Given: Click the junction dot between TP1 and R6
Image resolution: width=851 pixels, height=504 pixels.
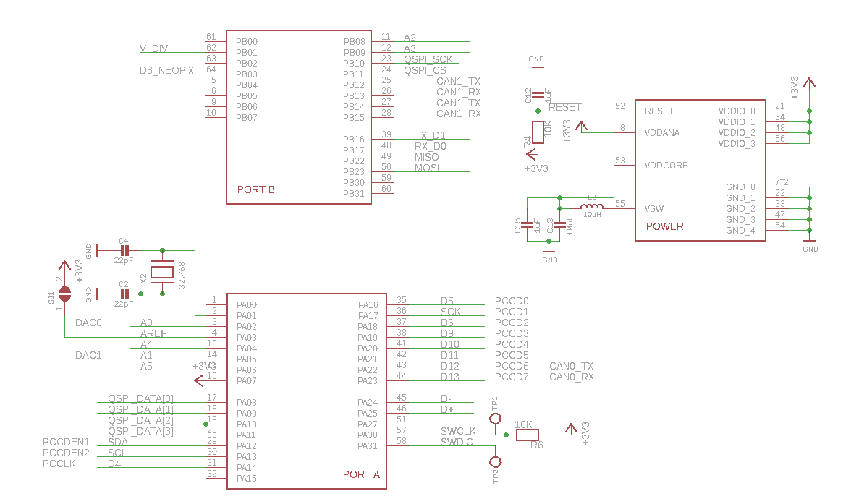Looking at the screenshot, I should (x=504, y=434).
